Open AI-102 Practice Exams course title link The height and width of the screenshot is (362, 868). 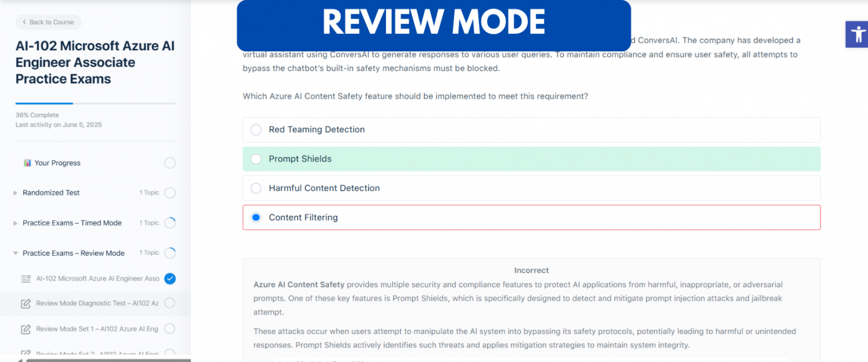(x=95, y=62)
